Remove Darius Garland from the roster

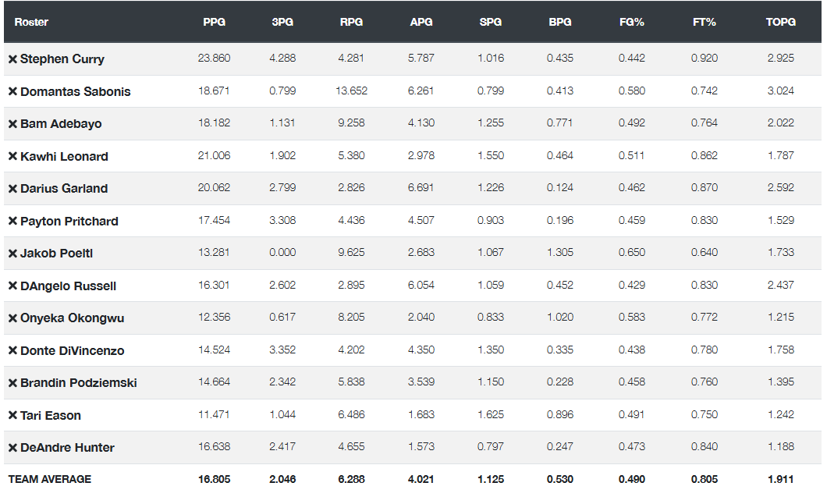click(x=12, y=189)
